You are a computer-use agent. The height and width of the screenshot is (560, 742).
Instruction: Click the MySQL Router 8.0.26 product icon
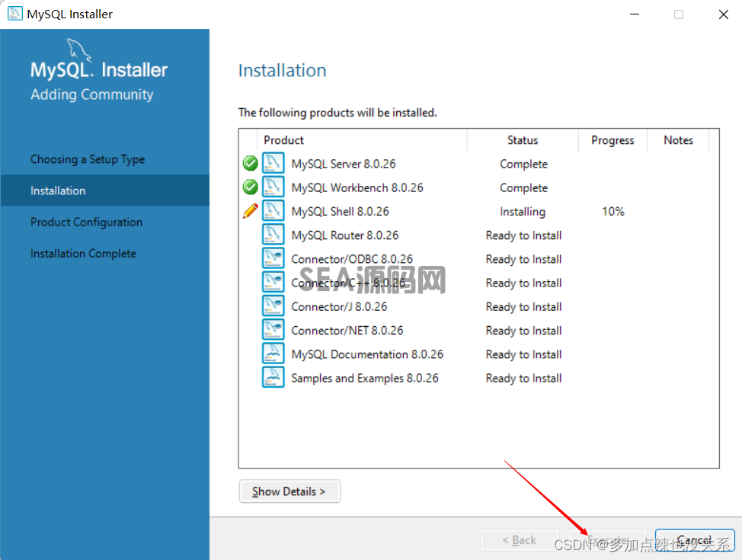(x=273, y=235)
